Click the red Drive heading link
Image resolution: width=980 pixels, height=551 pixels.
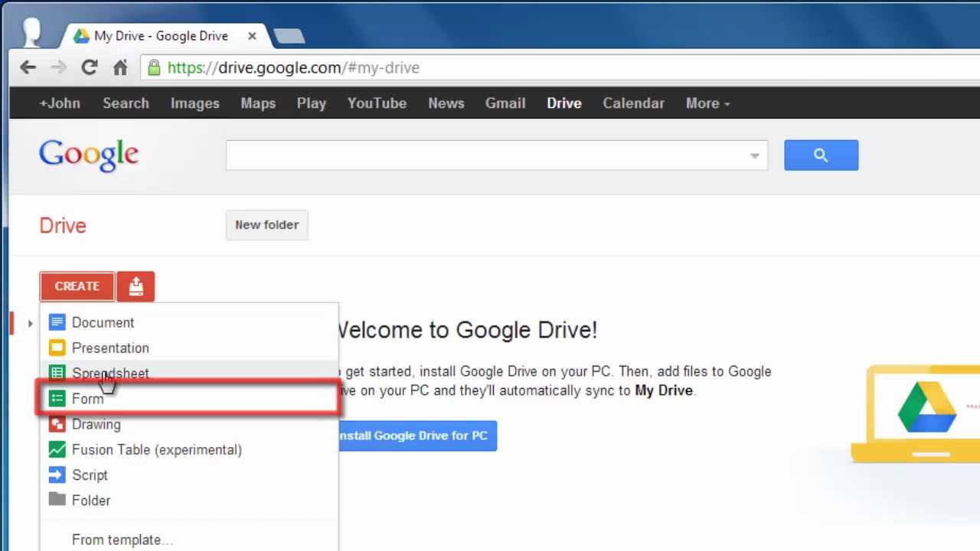tap(63, 226)
